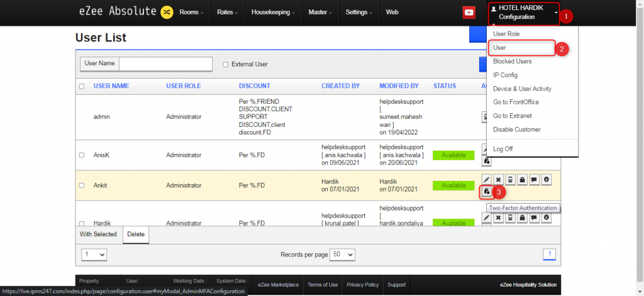Collapse the HOTEL HARDIK Configuration dropdown

coord(524,13)
